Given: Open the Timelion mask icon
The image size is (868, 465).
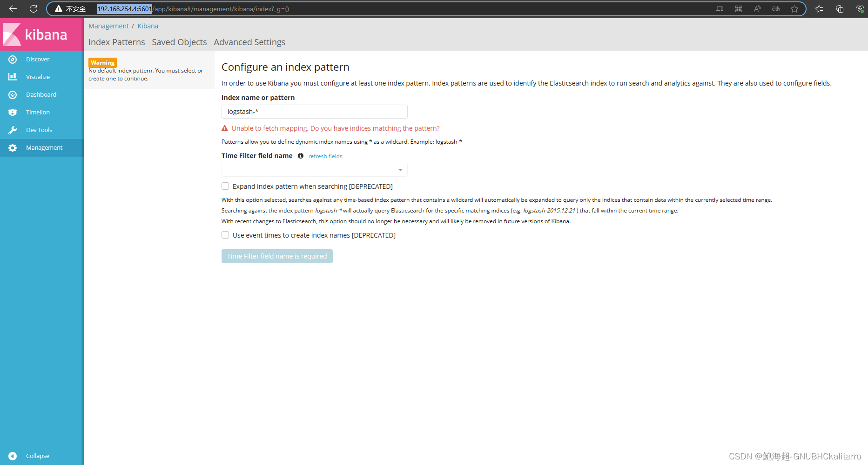Looking at the screenshot, I should (x=13, y=113).
